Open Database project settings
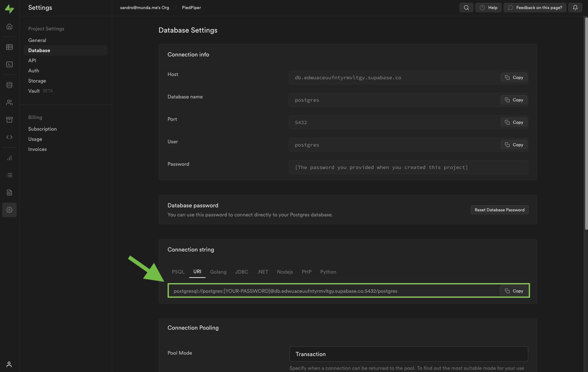588x372 pixels. (65, 50)
